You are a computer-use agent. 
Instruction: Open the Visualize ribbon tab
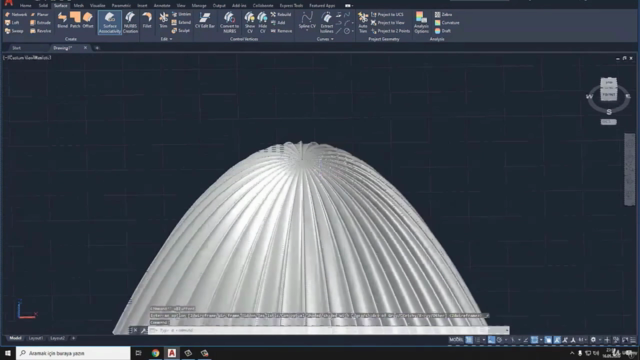98,6
